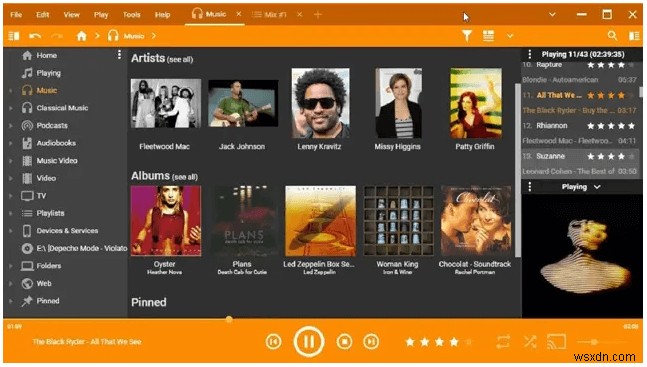Open Fleetwood Mac artist thumbnail
Screen dimensions: 647x367
[166, 103]
